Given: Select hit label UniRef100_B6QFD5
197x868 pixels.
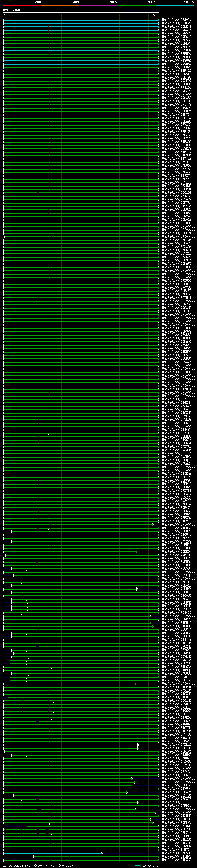Looking at the screenshot, I should (x=176, y=636).
